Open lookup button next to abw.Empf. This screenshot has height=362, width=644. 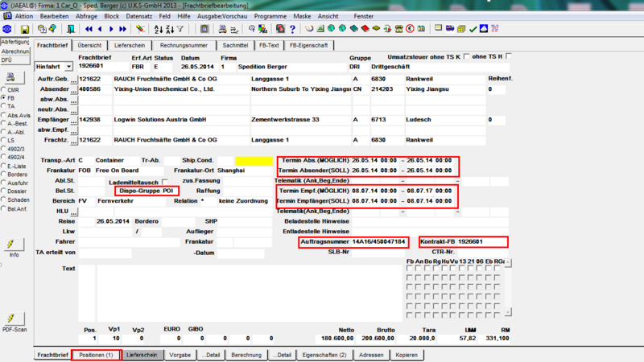point(73,131)
